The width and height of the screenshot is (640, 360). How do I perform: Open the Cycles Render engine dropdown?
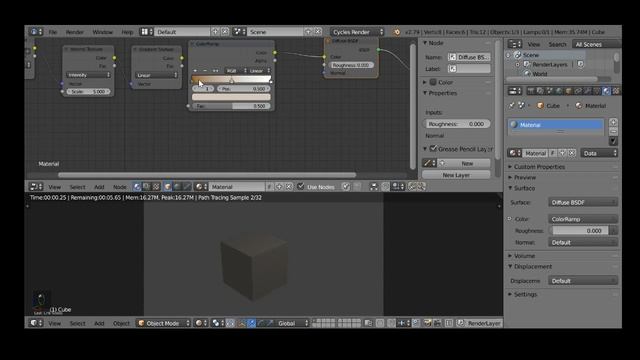click(357, 32)
